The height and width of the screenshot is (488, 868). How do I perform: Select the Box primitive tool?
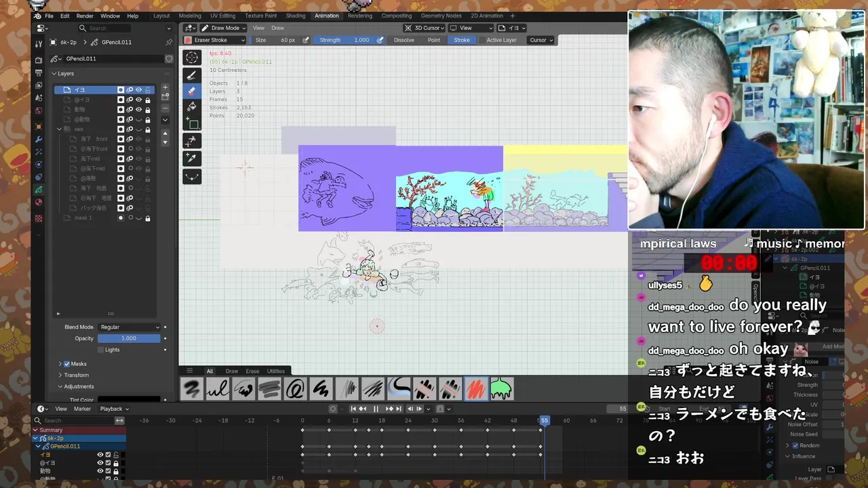pos(192,123)
